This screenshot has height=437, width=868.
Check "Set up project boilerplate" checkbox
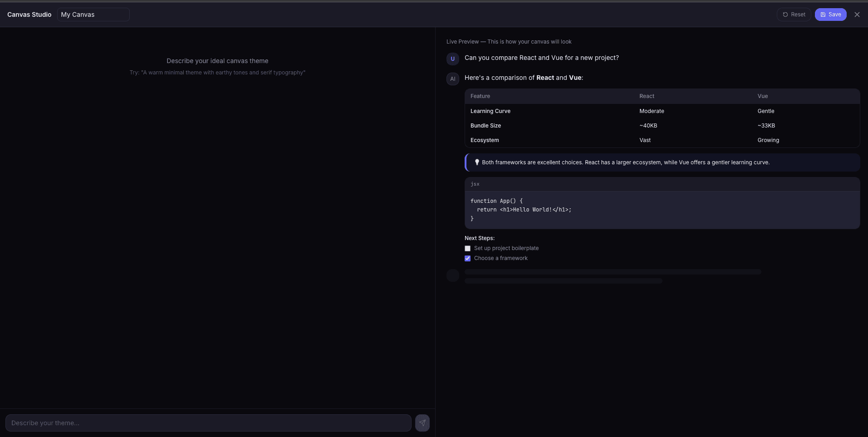click(467, 249)
